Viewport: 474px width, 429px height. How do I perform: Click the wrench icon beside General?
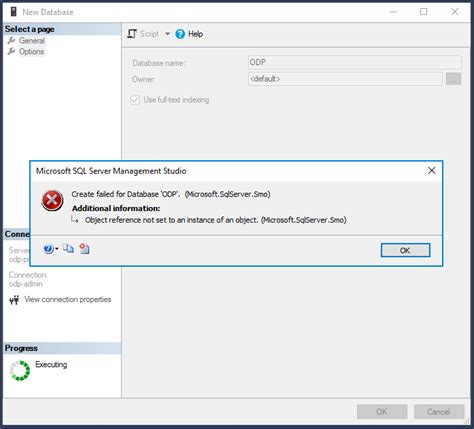[12, 41]
